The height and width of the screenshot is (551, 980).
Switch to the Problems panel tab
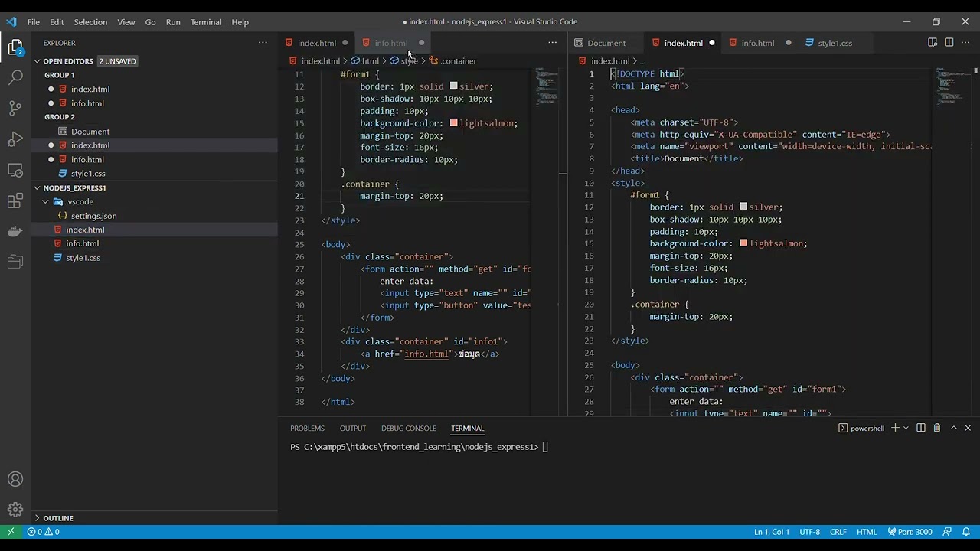click(x=307, y=429)
